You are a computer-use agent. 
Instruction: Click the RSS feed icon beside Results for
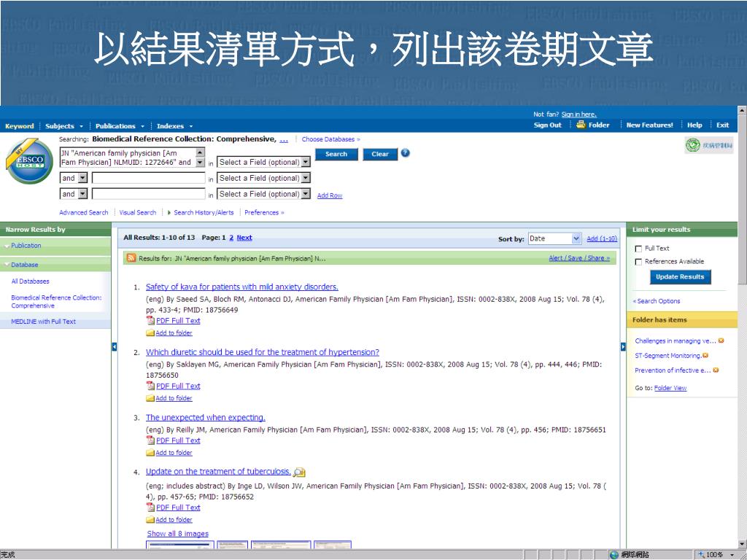[x=131, y=258]
